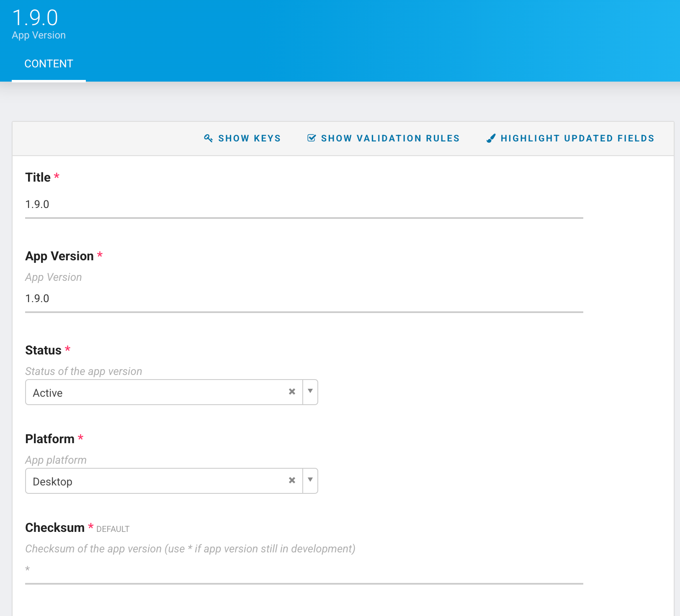Focus the Title input field
The width and height of the screenshot is (680, 616).
304,205
